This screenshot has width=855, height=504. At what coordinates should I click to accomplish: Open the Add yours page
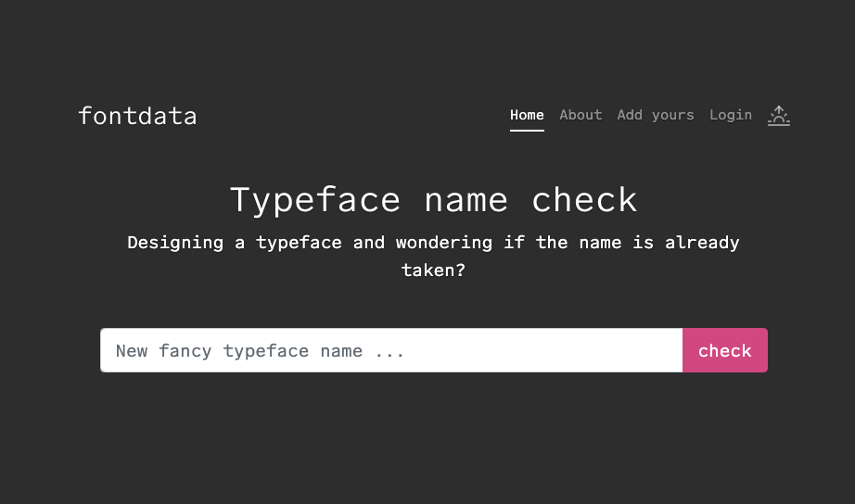pos(655,115)
